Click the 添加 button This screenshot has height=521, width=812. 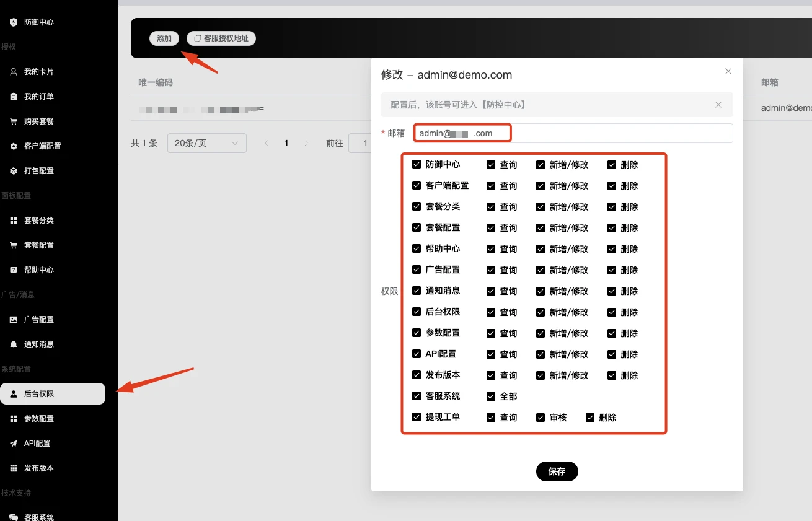[164, 38]
